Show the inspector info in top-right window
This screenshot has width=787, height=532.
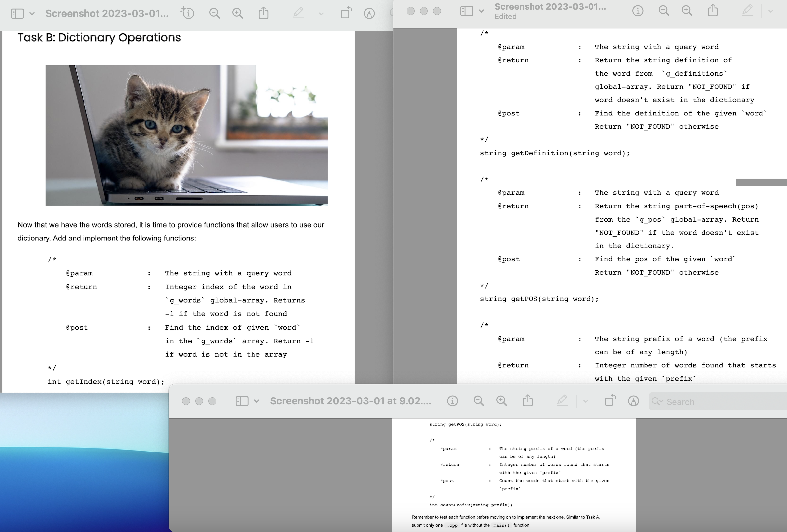click(x=637, y=11)
